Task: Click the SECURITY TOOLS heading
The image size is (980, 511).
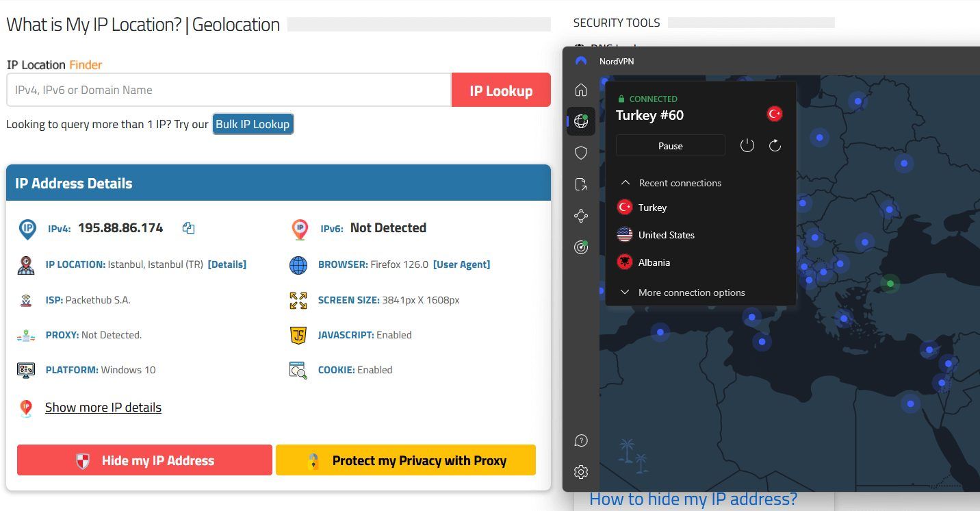Action: click(x=617, y=23)
